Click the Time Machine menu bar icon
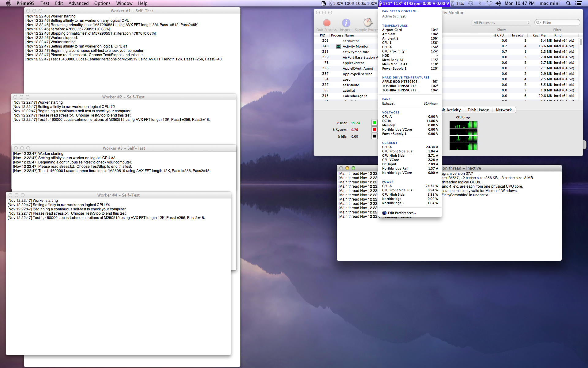This screenshot has height=368, width=588. click(471, 3)
